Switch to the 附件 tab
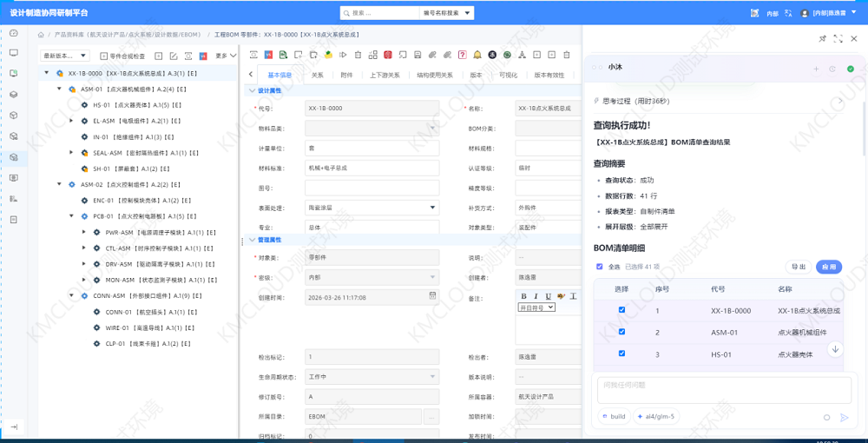The width and height of the screenshot is (868, 443). (346, 76)
